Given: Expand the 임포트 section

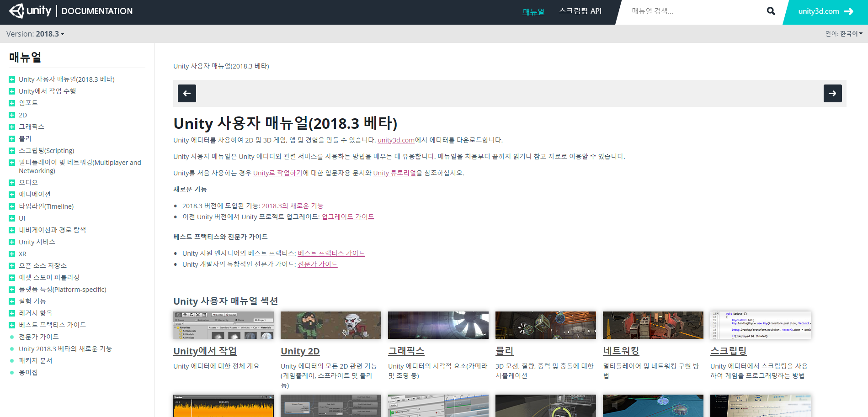Looking at the screenshot, I should point(12,103).
